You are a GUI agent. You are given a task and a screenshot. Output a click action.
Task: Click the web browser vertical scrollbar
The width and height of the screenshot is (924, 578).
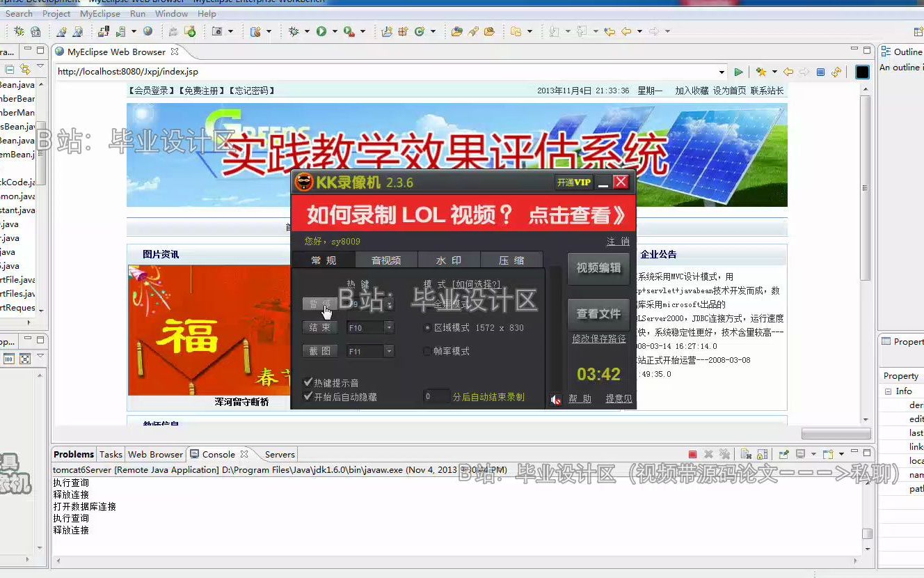[x=866, y=254]
